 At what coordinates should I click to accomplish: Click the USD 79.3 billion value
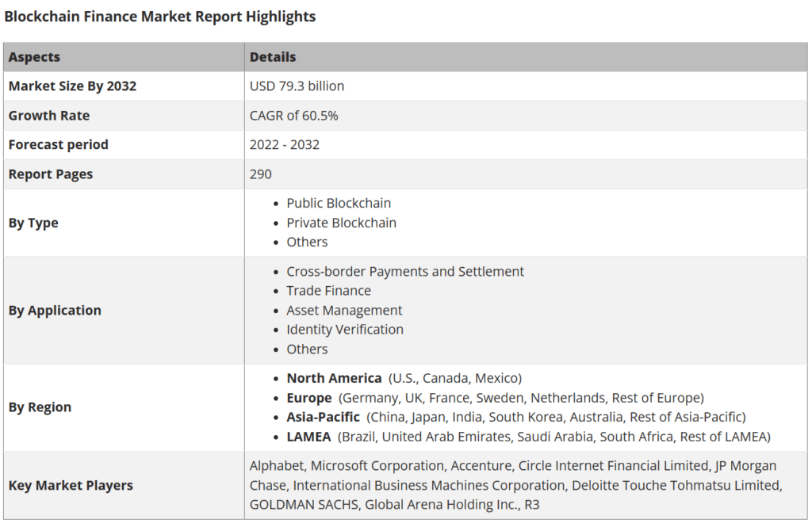[x=298, y=86]
